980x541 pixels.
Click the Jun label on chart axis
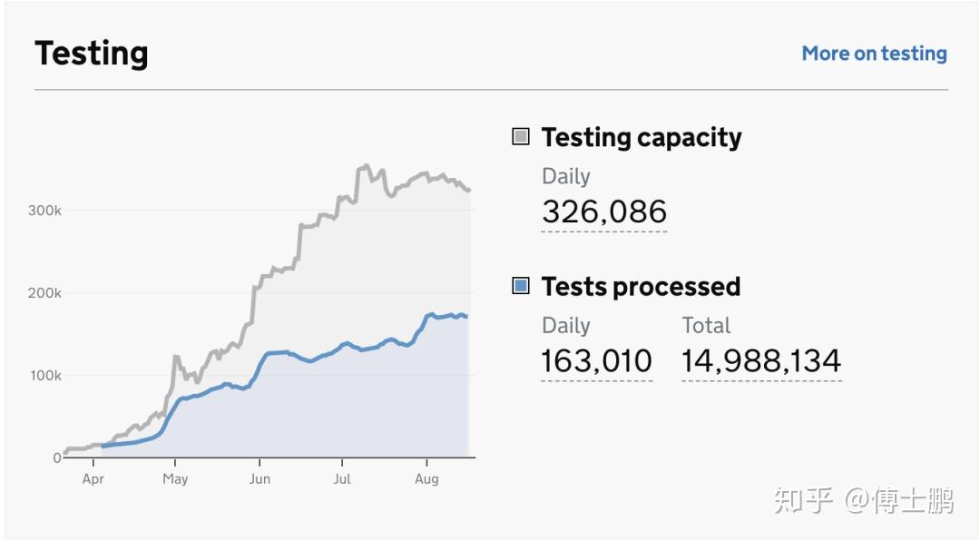260,479
